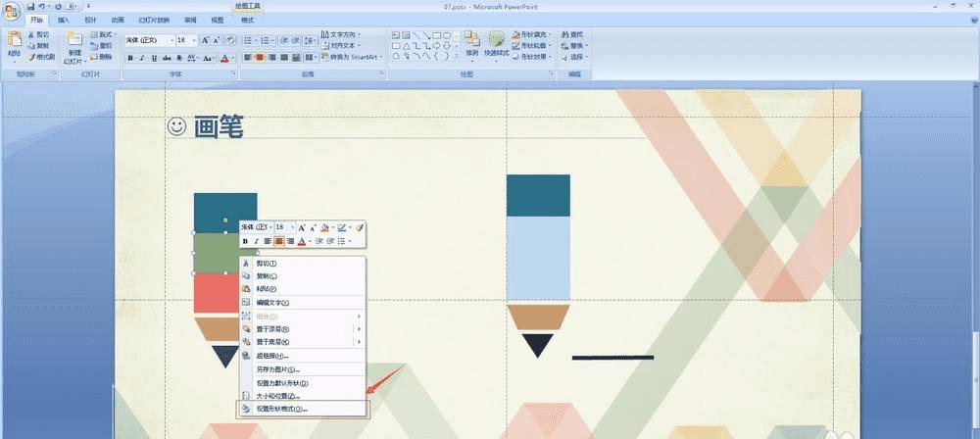Toggle align left in the ribbon paragraph group
980x439 pixels.
click(248, 58)
